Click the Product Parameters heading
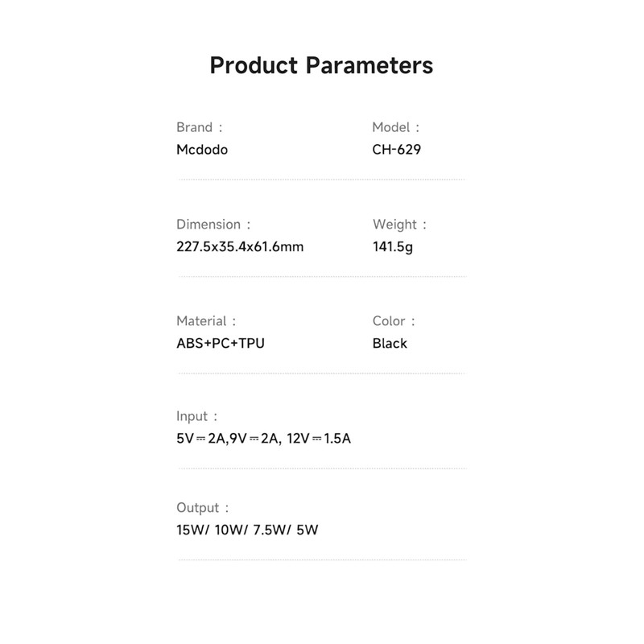 (321, 65)
